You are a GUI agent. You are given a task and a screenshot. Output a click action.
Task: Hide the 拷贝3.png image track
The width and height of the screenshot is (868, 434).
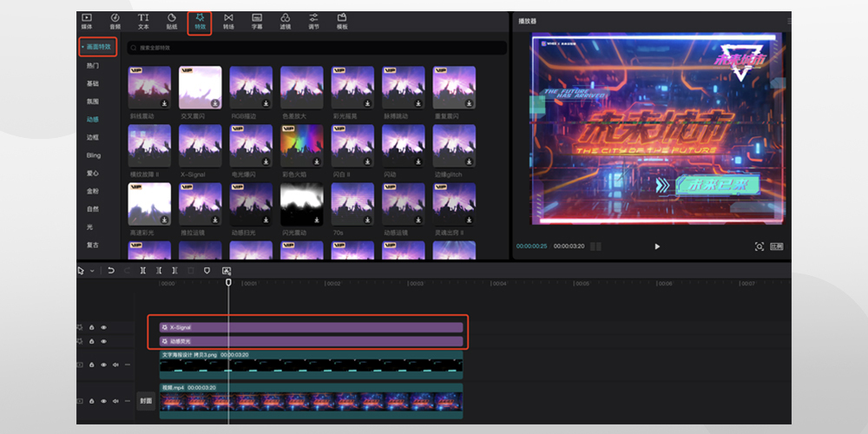coord(103,365)
